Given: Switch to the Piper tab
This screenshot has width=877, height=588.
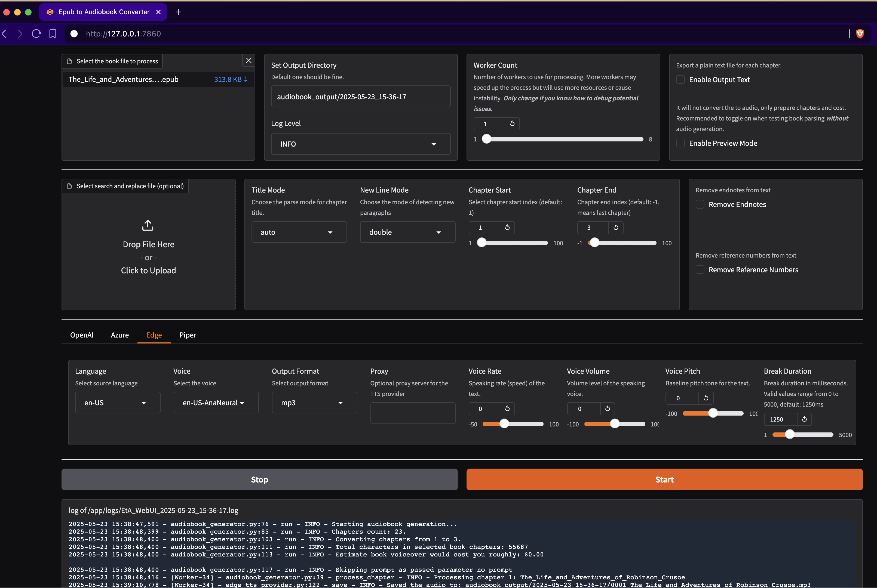Looking at the screenshot, I should [x=188, y=335].
